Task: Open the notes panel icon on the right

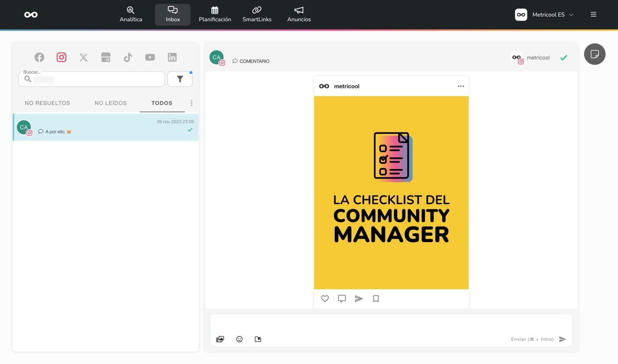Action: [x=595, y=54]
